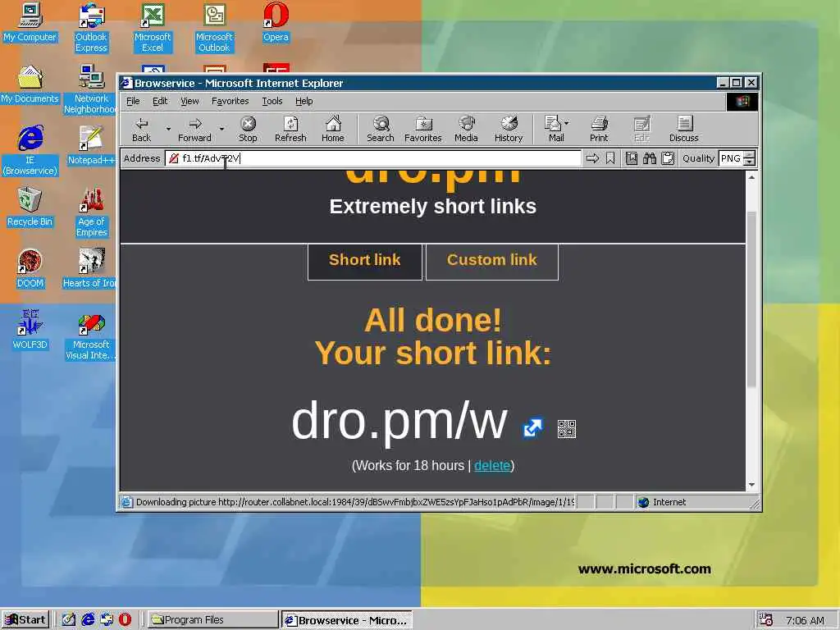This screenshot has height=630, width=840.
Task: Click the open-link arrow icon next to dro.pm/w
Action: (x=532, y=427)
